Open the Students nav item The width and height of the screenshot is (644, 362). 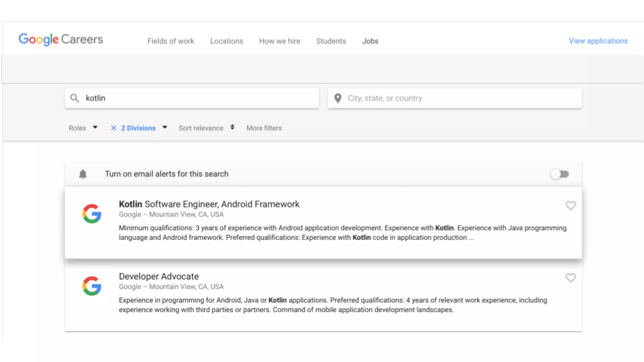click(331, 41)
